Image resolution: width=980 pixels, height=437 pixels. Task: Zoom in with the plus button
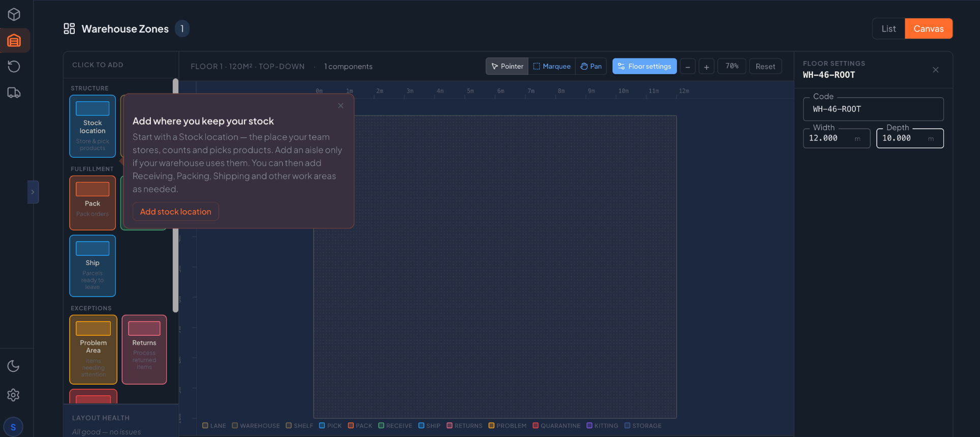coord(707,67)
